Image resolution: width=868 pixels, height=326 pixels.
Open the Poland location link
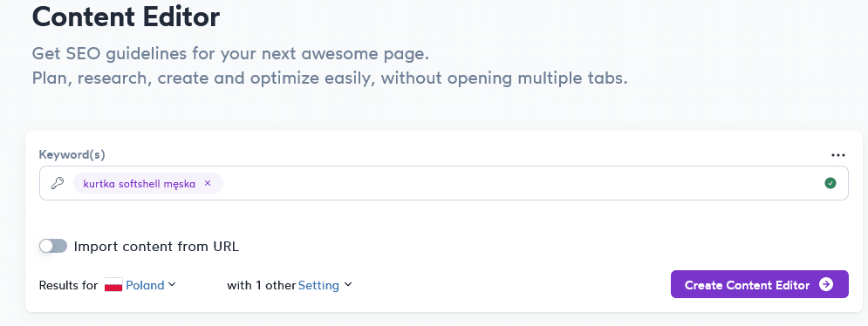[145, 285]
